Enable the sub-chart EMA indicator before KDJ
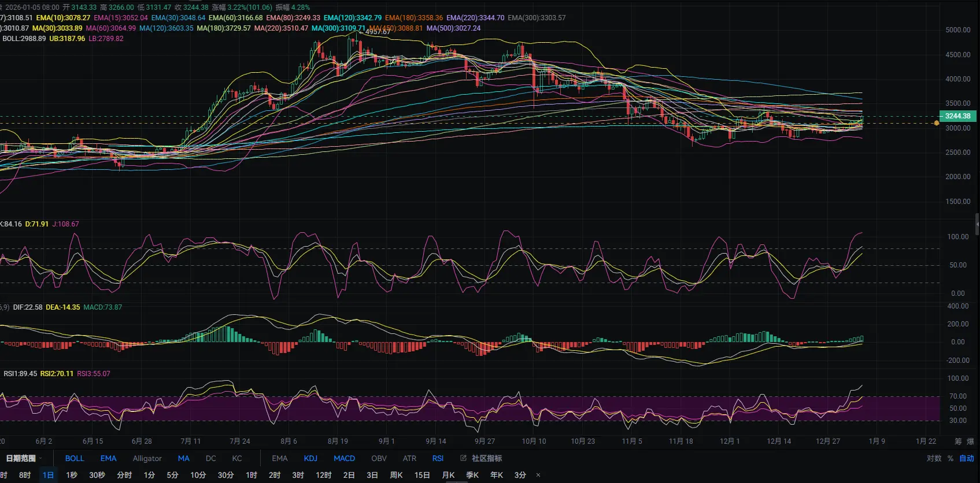980x483 pixels. pos(280,458)
